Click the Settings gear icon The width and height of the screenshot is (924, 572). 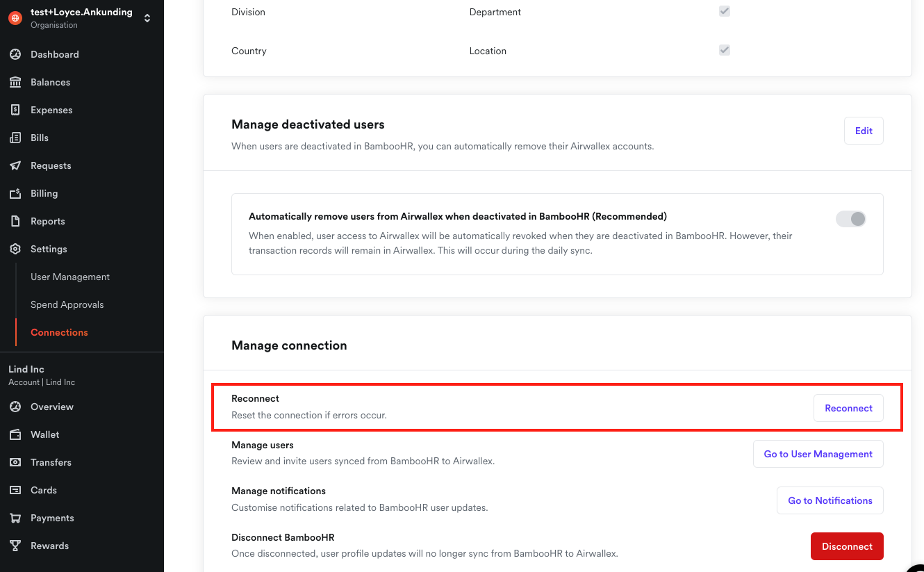click(x=15, y=249)
